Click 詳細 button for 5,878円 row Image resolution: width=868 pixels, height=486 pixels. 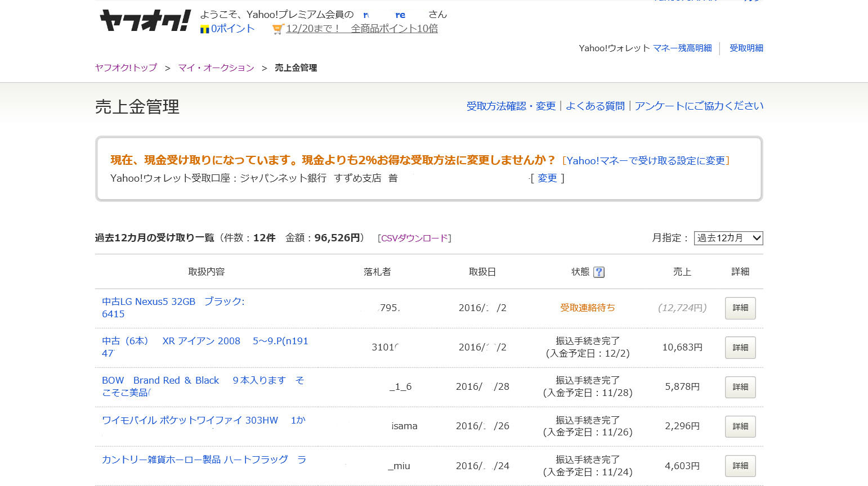point(740,387)
